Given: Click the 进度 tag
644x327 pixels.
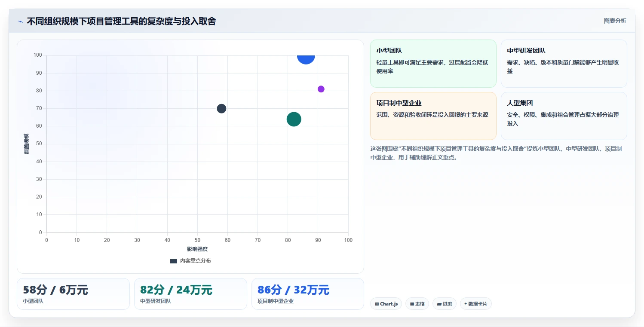Looking at the screenshot, I should click(444, 304).
